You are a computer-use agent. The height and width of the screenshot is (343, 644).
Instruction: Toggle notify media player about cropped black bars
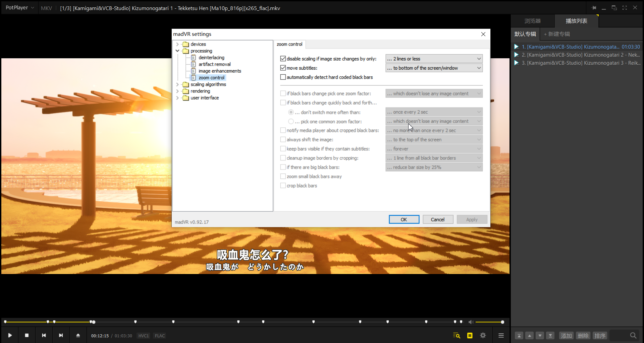[x=283, y=130]
